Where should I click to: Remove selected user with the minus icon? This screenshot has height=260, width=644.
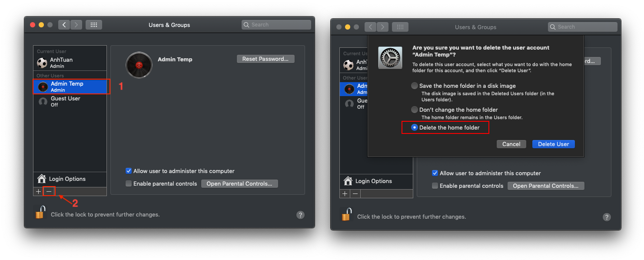[49, 191]
